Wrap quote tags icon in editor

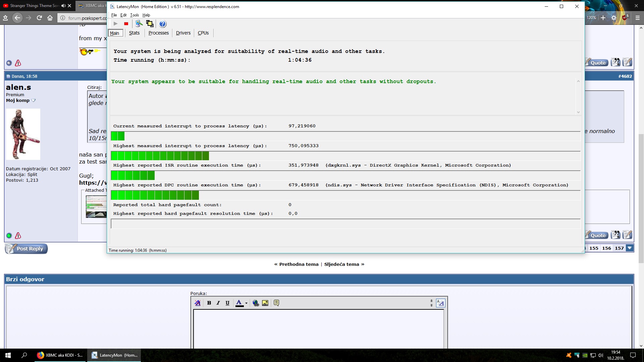click(x=276, y=303)
